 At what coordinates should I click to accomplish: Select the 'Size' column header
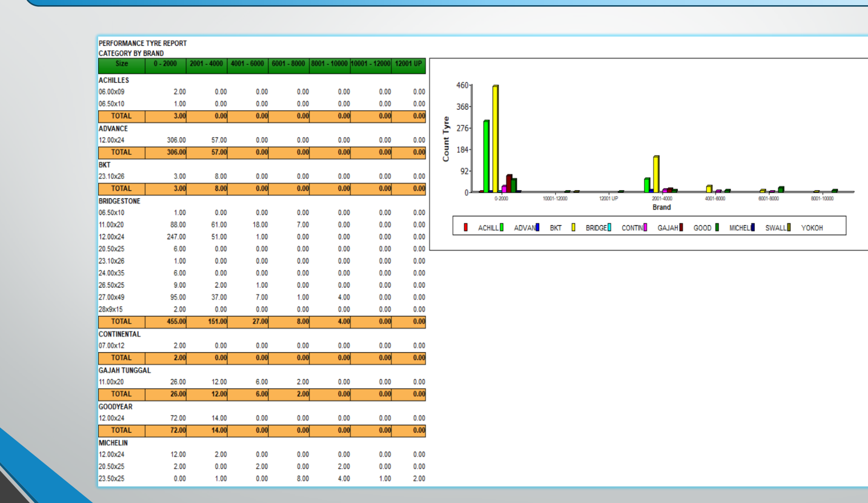(122, 65)
